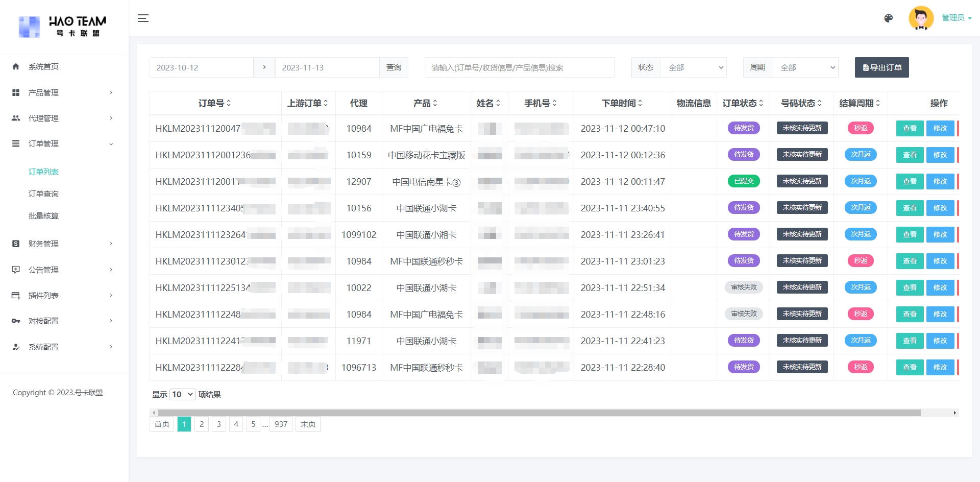Viewport: 980px width, 482px height.
Task: Click the home icon beside 系统首页
Action: [16, 67]
